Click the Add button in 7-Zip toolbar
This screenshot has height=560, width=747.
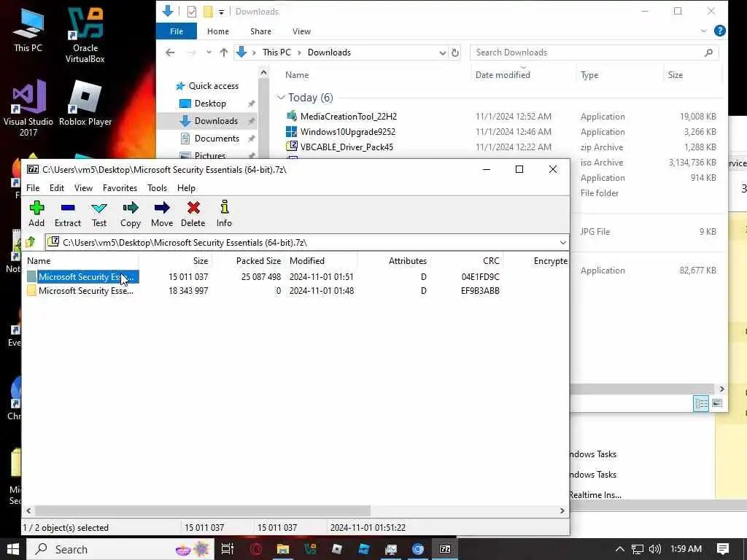pyautogui.click(x=36, y=214)
